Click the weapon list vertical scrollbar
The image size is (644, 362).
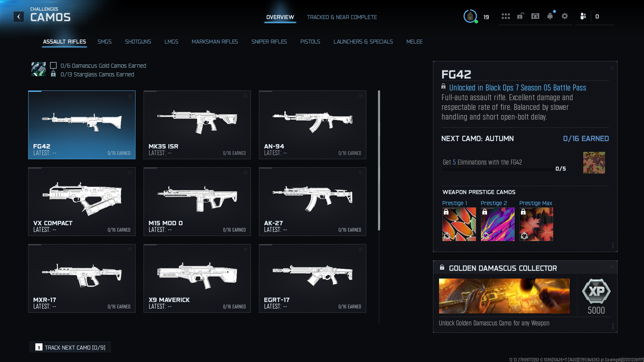point(379,160)
